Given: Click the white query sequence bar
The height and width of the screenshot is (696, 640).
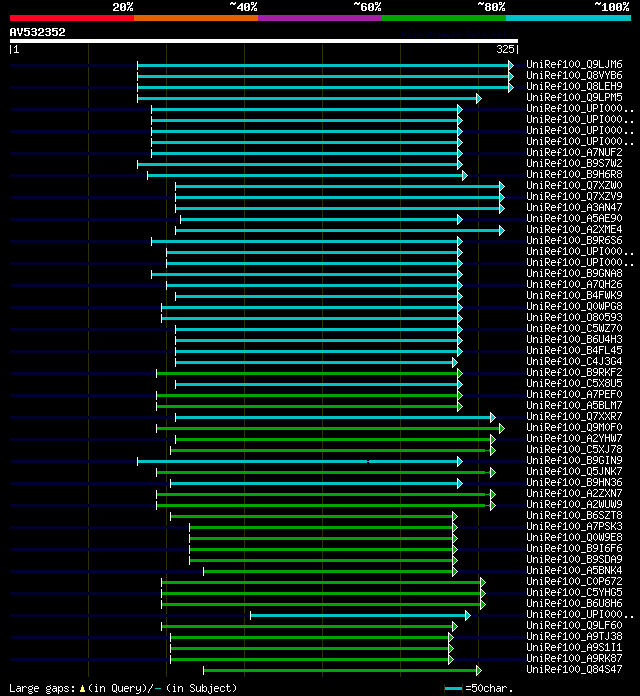Looking at the screenshot, I should tap(264, 41).
